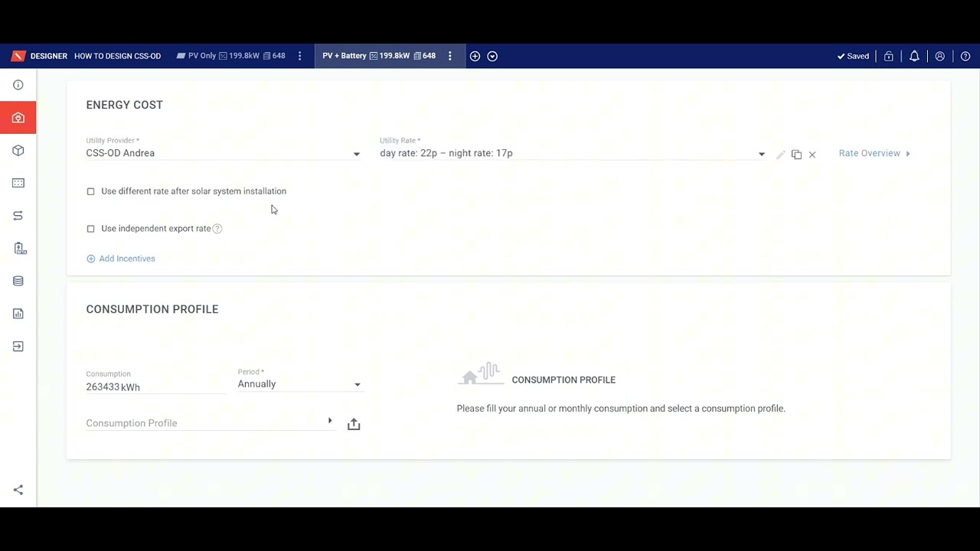Screen dimensions: 980x551
Task: Open the Period Annually dropdown
Action: click(299, 384)
